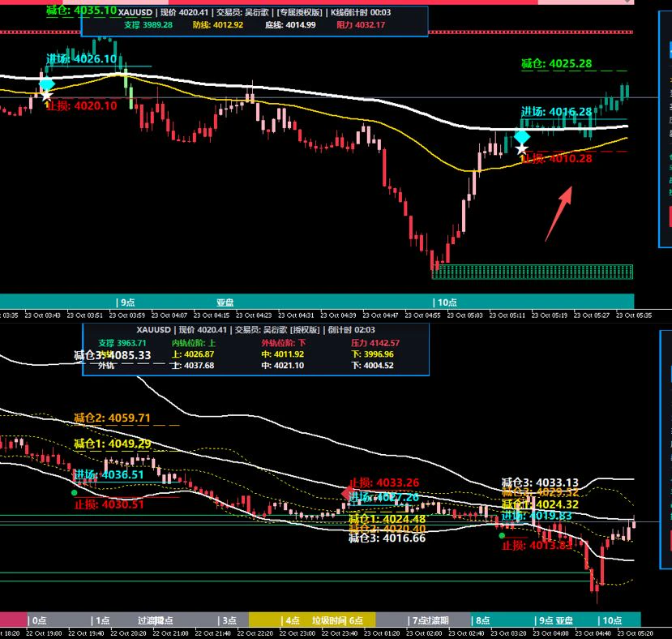The image size is (672, 639).
Task: Select the red dotted resistance line at top
Action: (316, 32)
